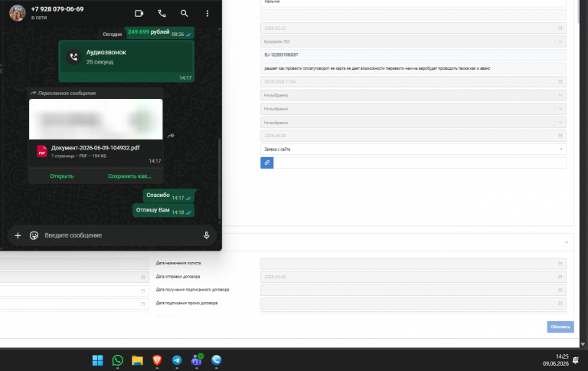Screen dimensions: 588x371
Task: Open the first Не выбрано dropdown
Action: click(413, 95)
